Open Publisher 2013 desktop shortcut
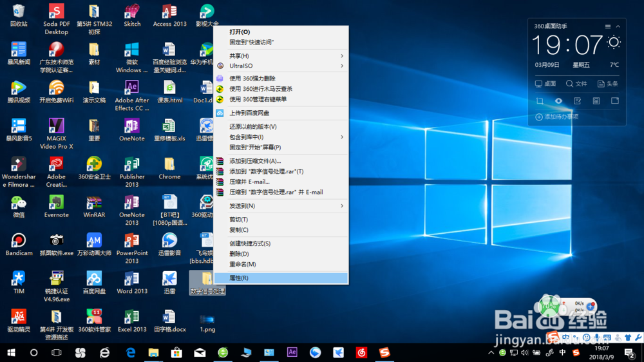This screenshot has width=644, height=362. point(132,172)
